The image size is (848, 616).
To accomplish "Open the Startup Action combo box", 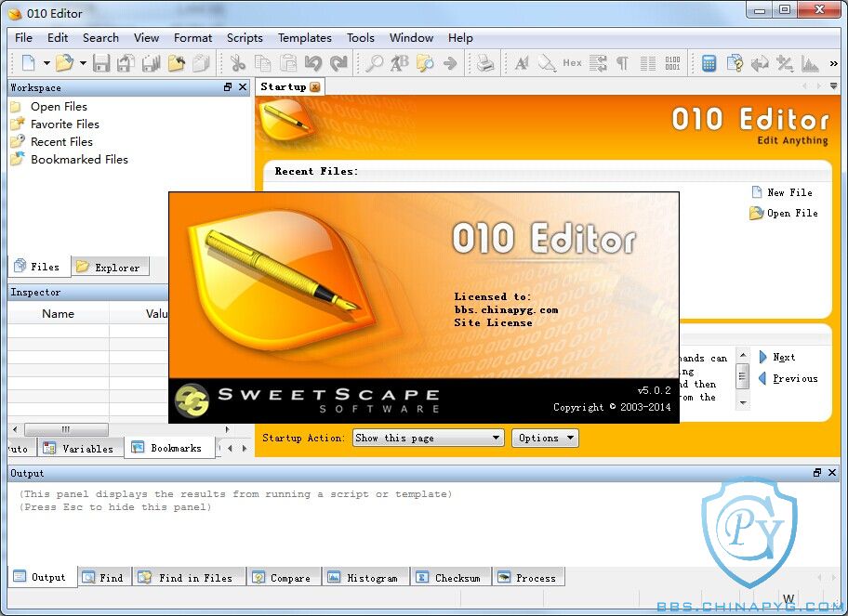I will (429, 438).
